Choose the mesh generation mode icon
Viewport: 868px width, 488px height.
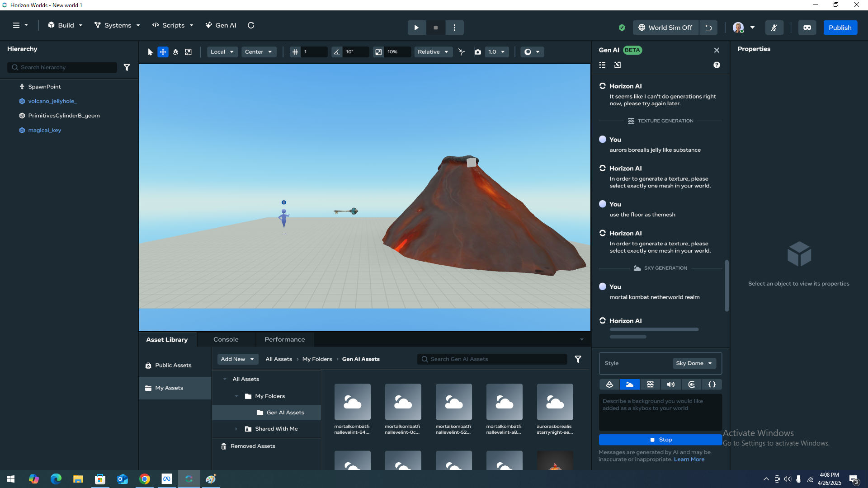[x=609, y=385]
